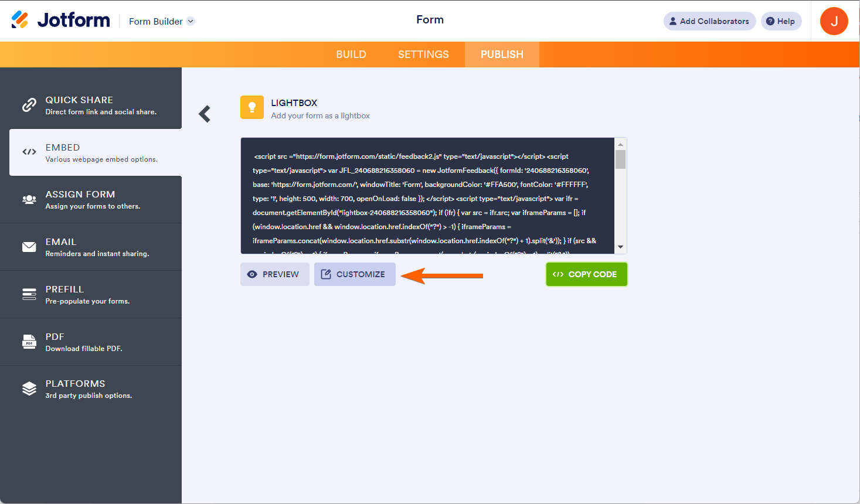Select the Embed sidebar option
The height and width of the screenshot is (504, 860).
coord(96,152)
